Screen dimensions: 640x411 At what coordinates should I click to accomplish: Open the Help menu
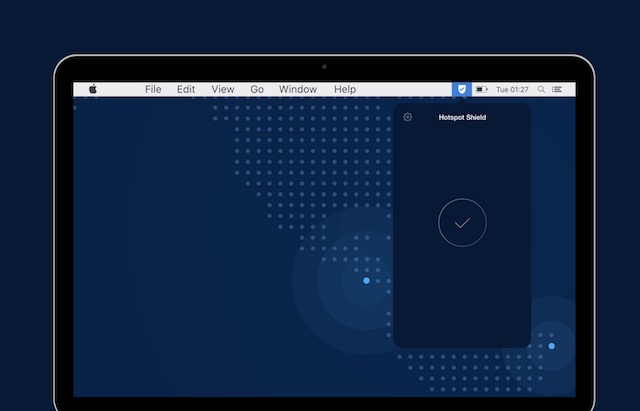click(345, 89)
